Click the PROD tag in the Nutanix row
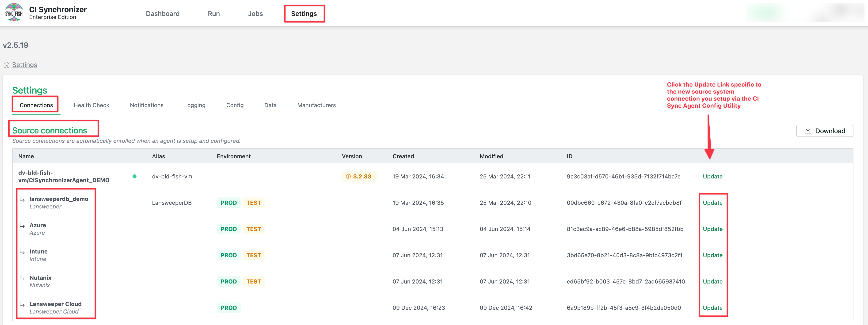 (228, 281)
